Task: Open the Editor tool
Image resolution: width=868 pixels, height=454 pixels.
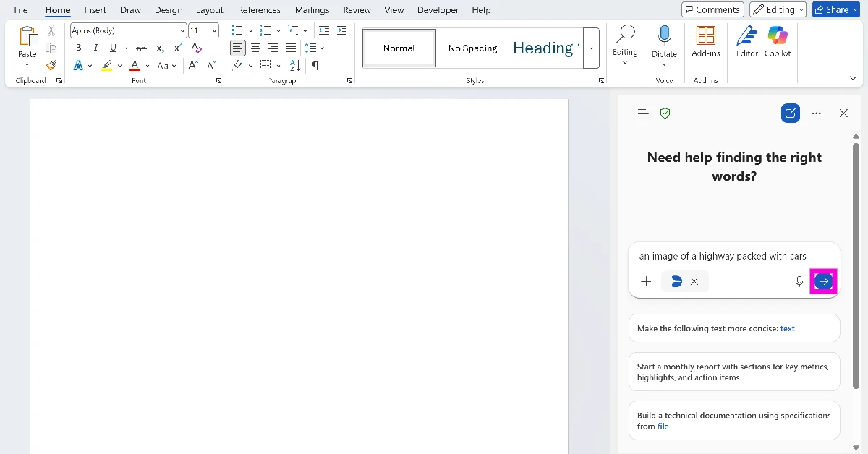Action: [x=746, y=41]
